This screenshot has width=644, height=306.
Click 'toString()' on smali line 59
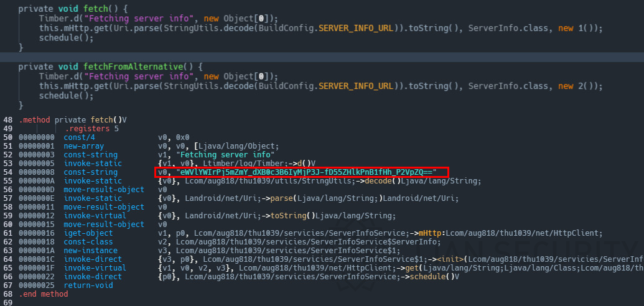(x=292, y=216)
